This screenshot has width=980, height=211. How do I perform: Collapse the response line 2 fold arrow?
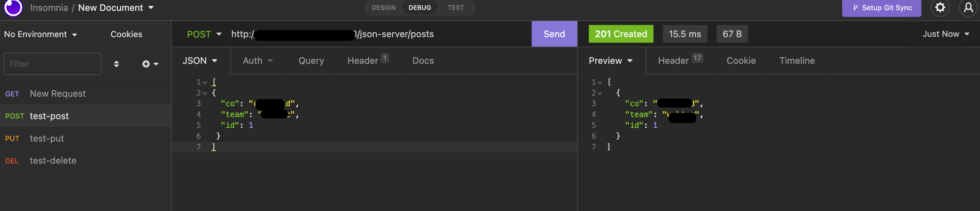point(600,94)
